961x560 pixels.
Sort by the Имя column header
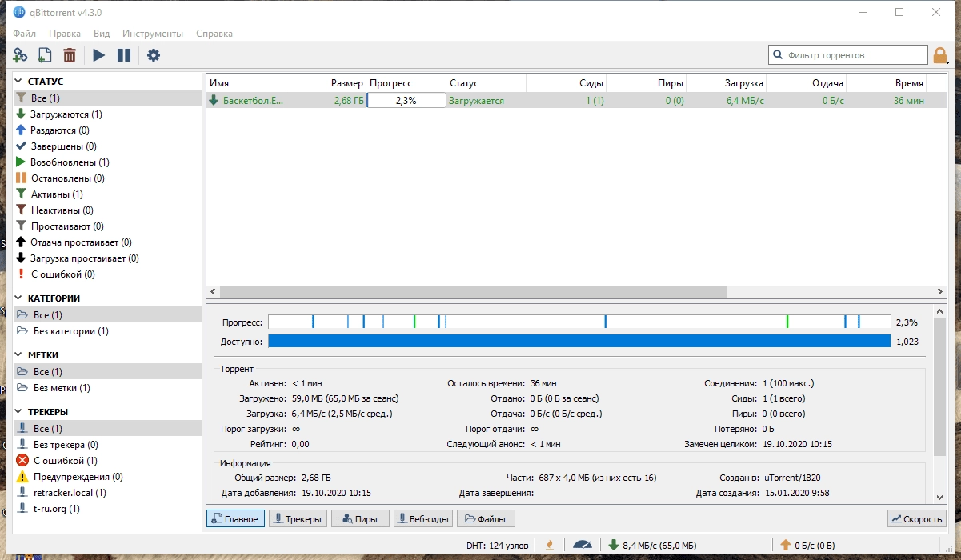tap(246, 83)
